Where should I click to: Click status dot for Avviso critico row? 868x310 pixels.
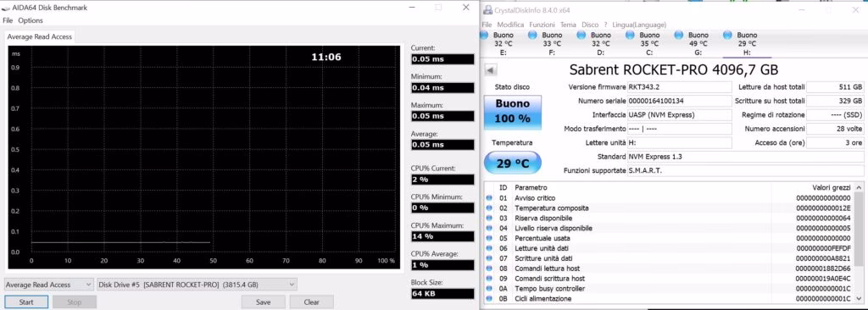point(489,198)
